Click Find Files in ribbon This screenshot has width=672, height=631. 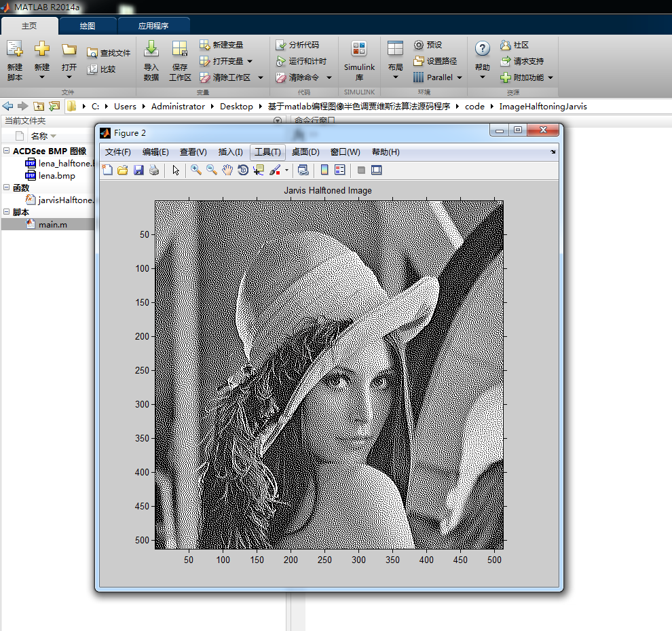109,53
